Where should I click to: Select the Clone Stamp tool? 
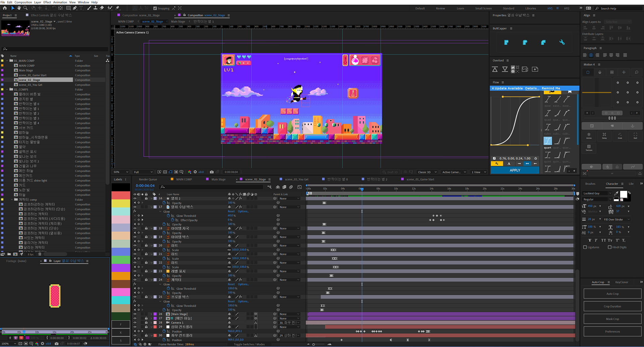96,8
